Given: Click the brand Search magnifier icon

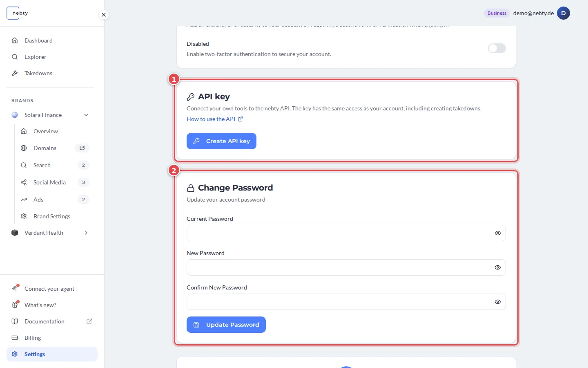Looking at the screenshot, I should pos(24,165).
